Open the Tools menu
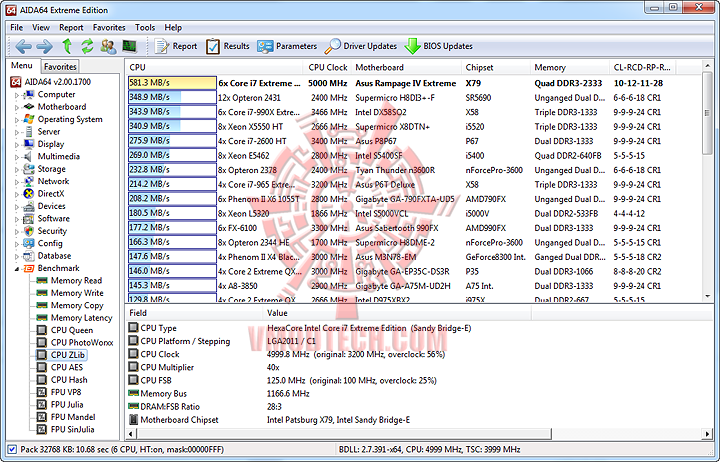 (145, 28)
